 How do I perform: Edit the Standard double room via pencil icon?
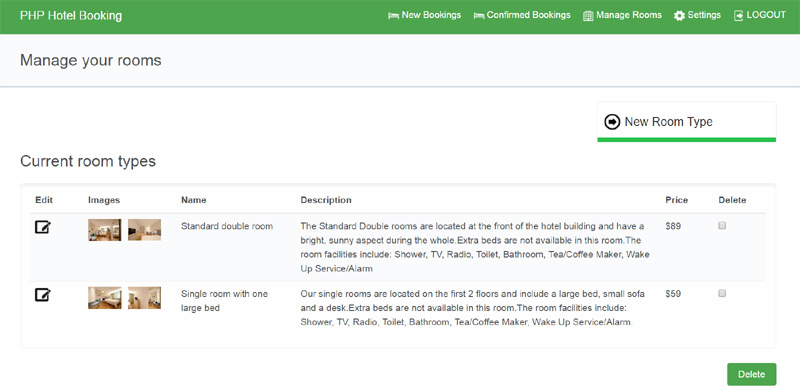click(x=43, y=227)
